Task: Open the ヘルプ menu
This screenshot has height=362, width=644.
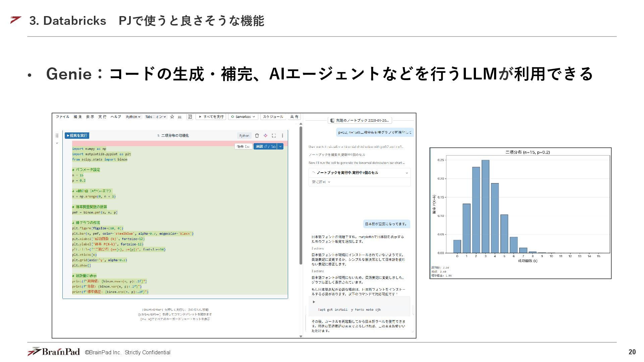Action: pos(116,117)
